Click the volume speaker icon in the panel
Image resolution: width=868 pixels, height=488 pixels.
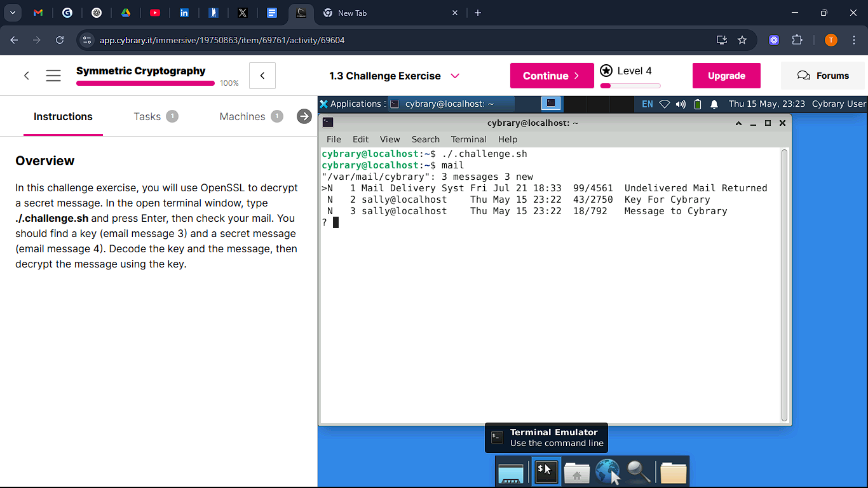pyautogui.click(x=681, y=104)
